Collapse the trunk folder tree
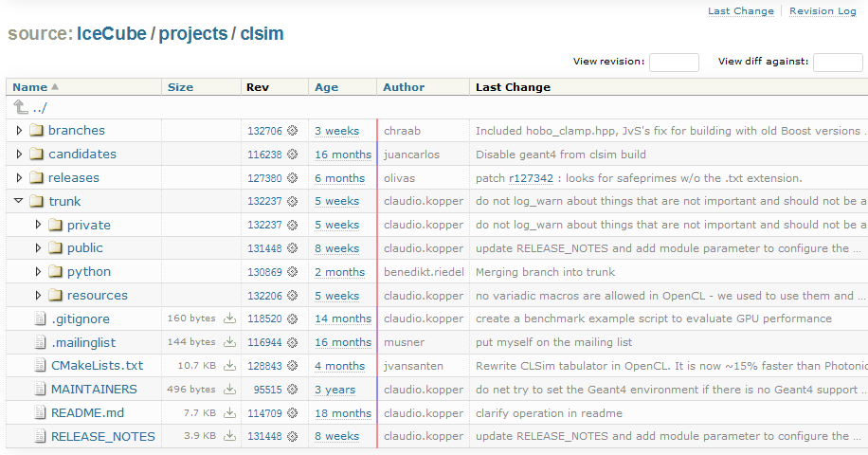The width and height of the screenshot is (868, 455). [19, 201]
